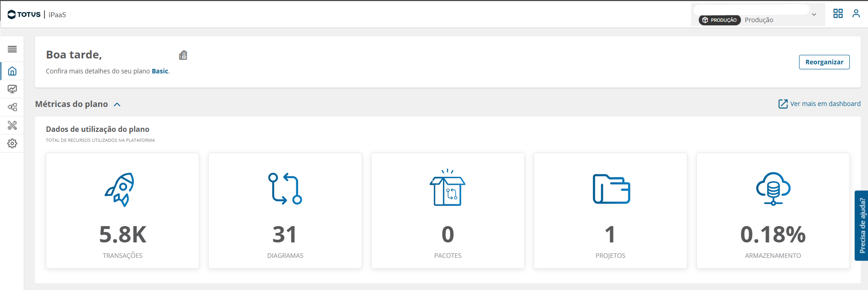This screenshot has width=868, height=290.
Task: Click the 5.8K transactions value
Action: [x=123, y=235]
